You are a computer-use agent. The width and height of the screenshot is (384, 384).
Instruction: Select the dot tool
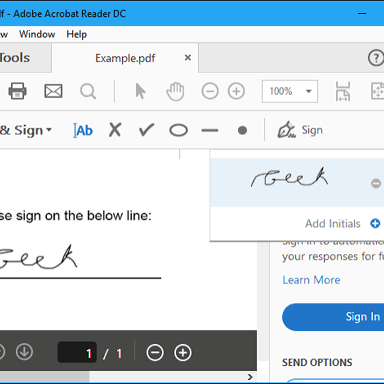(242, 130)
